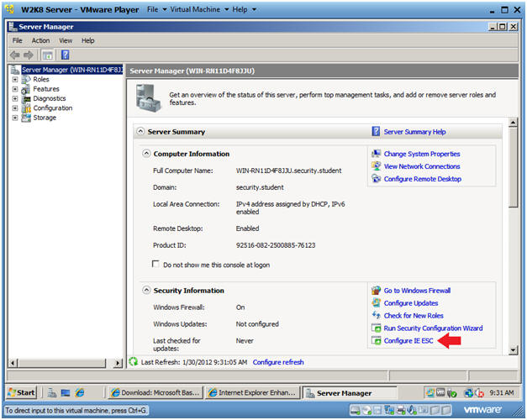Viewport: 527px width, 420px height.
Task: Open the VMware Player File menu
Action: tap(156, 9)
